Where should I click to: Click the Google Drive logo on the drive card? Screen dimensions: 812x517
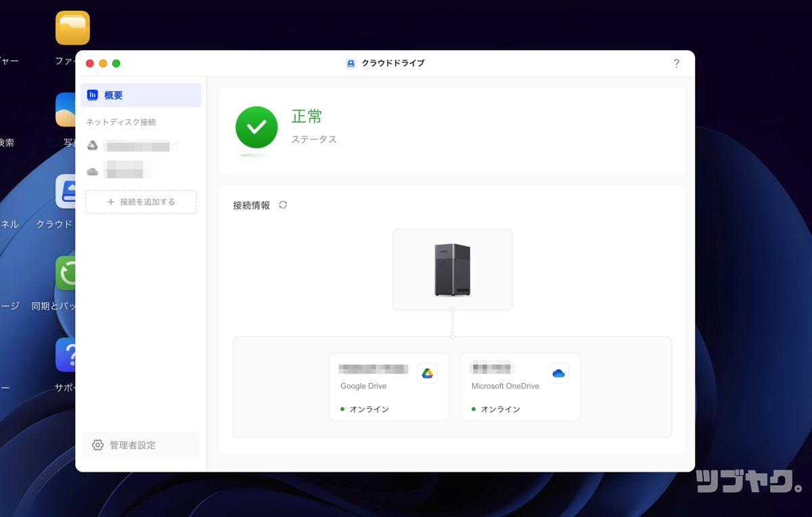(427, 373)
